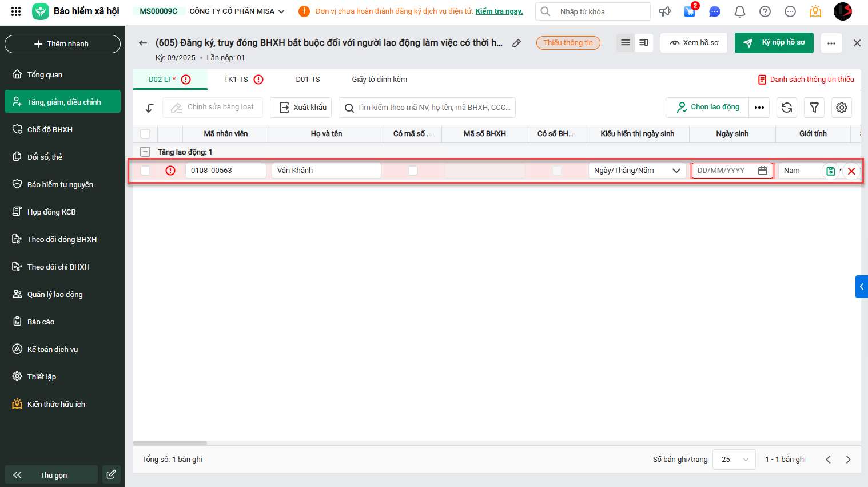Tick the checkbox for row 0108_00563
The height and width of the screenshot is (487, 868).
coord(145,171)
